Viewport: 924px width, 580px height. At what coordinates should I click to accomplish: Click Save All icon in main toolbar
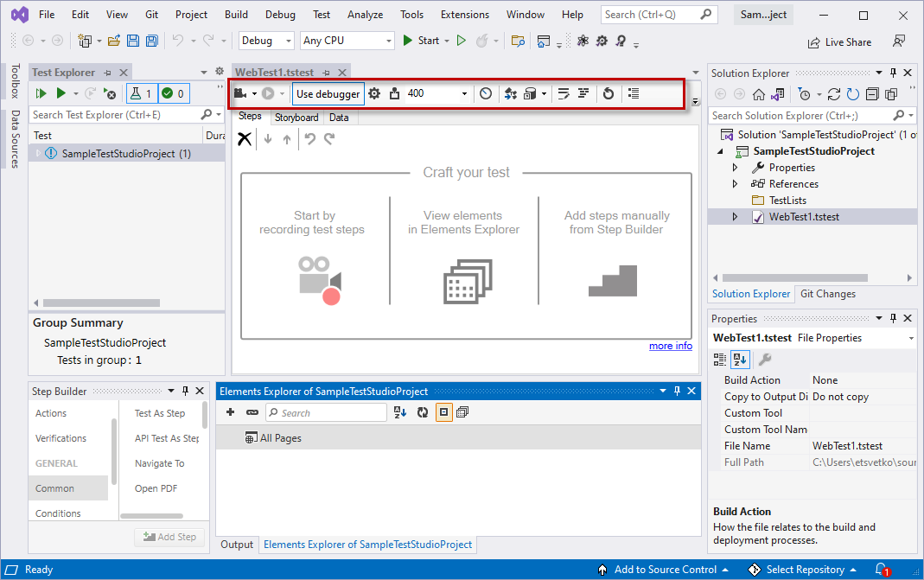[x=152, y=41]
